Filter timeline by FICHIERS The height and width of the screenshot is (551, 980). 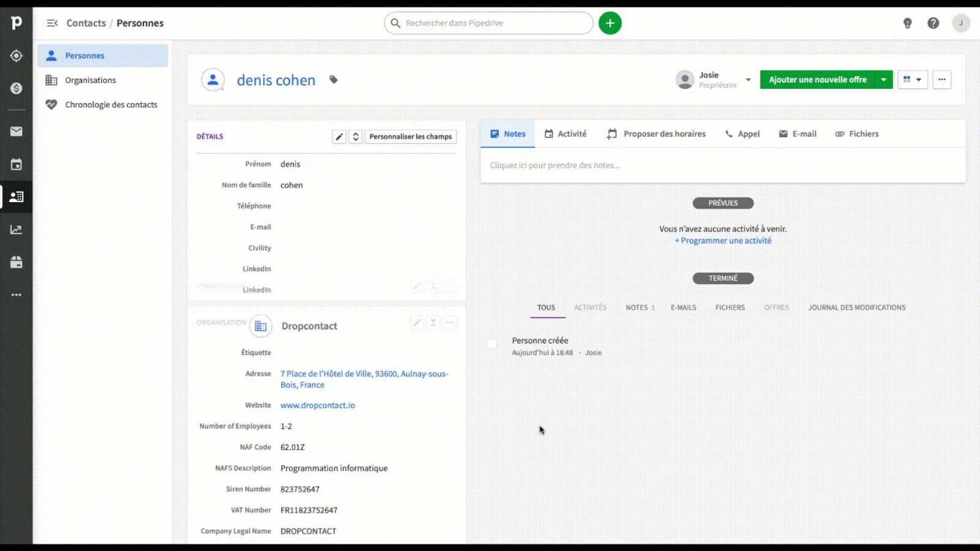[730, 307]
